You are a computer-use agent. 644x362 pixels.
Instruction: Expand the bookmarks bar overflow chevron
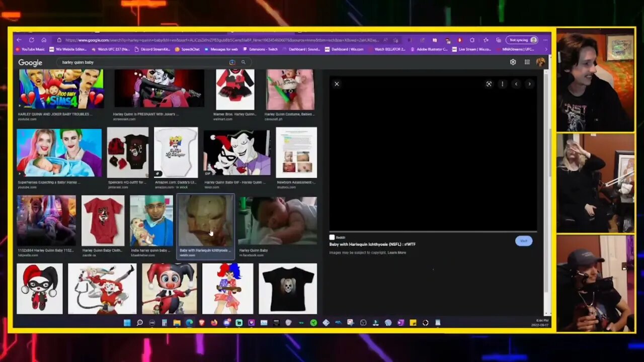coord(546,49)
